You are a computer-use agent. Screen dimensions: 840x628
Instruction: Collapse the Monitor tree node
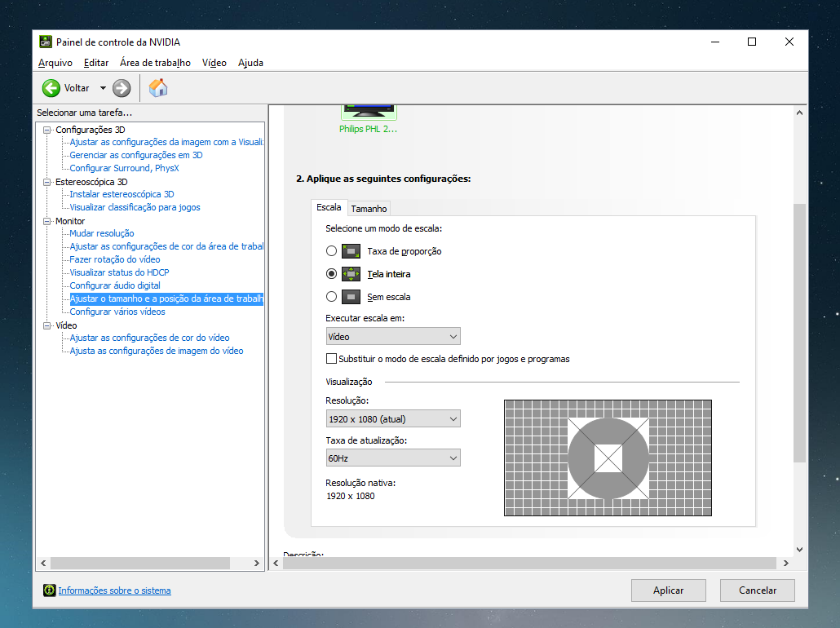click(x=46, y=221)
